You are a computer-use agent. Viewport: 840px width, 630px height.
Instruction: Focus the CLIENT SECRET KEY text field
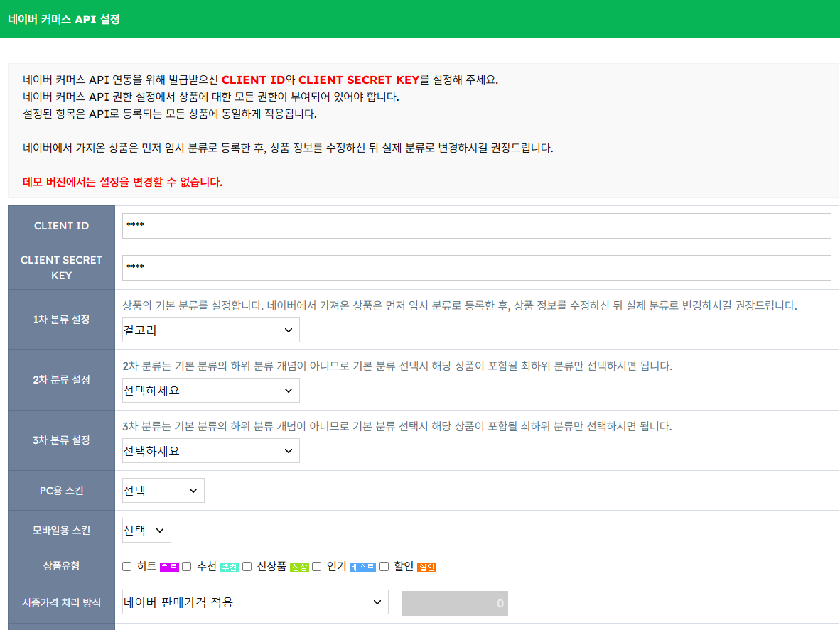(476, 268)
